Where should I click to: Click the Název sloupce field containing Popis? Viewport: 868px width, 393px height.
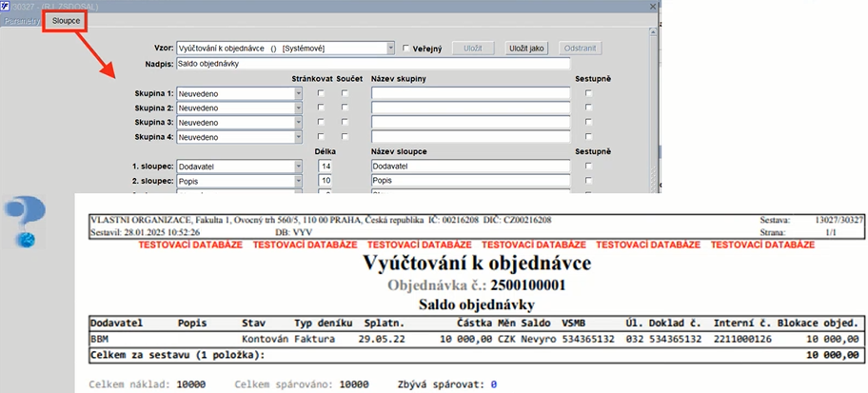click(x=470, y=181)
